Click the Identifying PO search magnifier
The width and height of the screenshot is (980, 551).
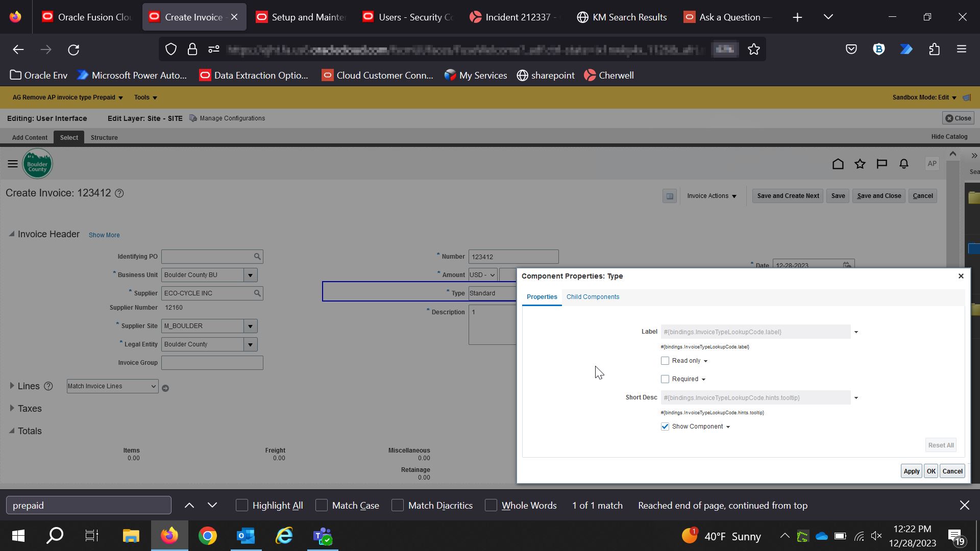pyautogui.click(x=257, y=256)
